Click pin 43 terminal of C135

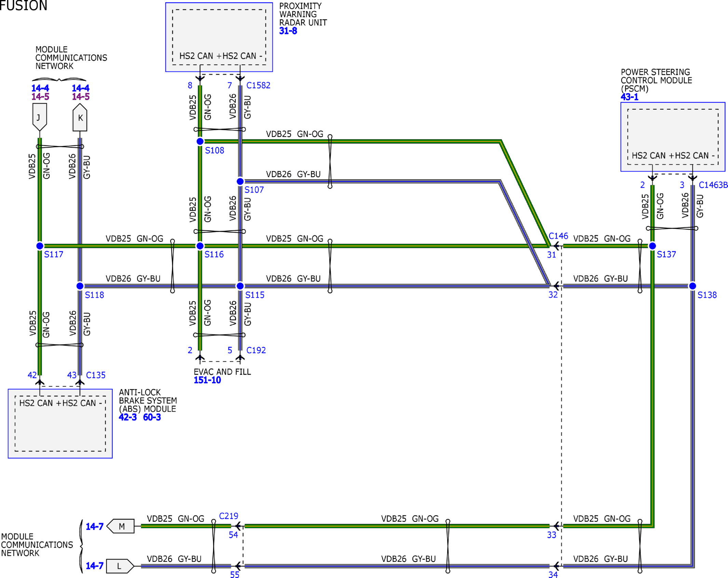(x=80, y=382)
